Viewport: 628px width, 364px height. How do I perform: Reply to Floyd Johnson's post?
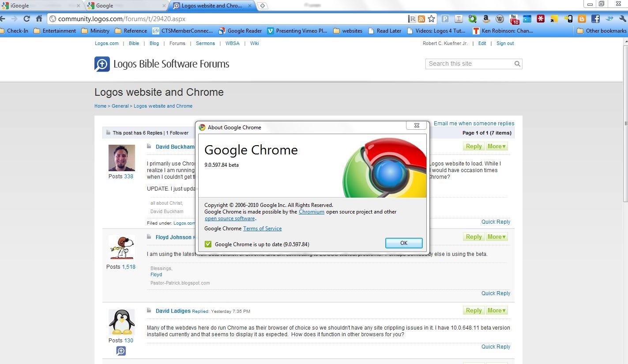point(474,237)
